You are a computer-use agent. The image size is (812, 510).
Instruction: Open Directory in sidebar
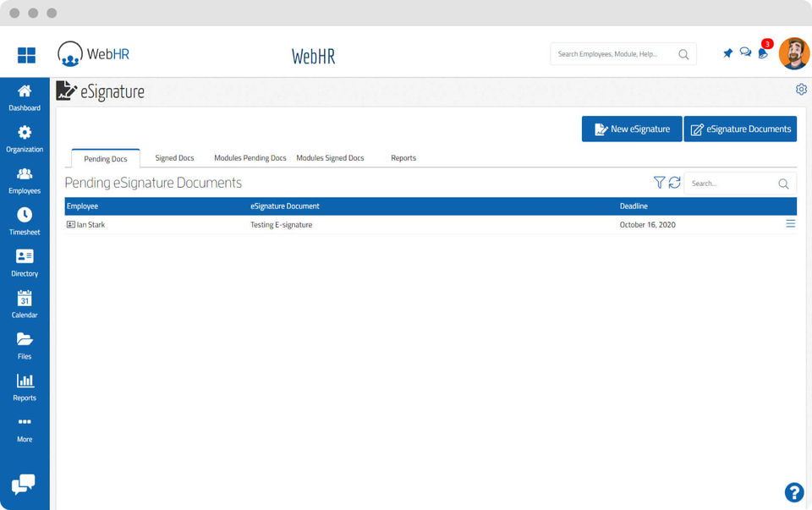25,264
